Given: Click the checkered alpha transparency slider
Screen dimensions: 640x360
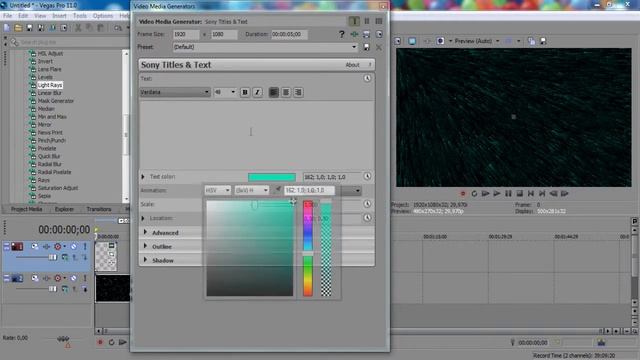Looking at the screenshot, I should (326, 248).
